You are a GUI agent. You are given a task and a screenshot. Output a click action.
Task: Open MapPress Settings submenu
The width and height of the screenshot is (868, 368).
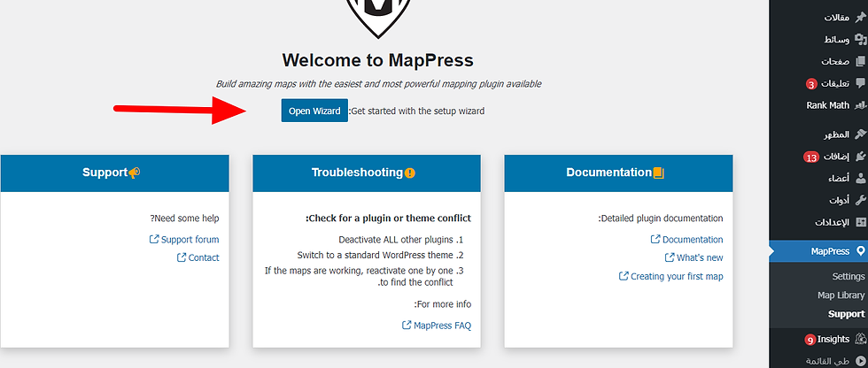(849, 276)
